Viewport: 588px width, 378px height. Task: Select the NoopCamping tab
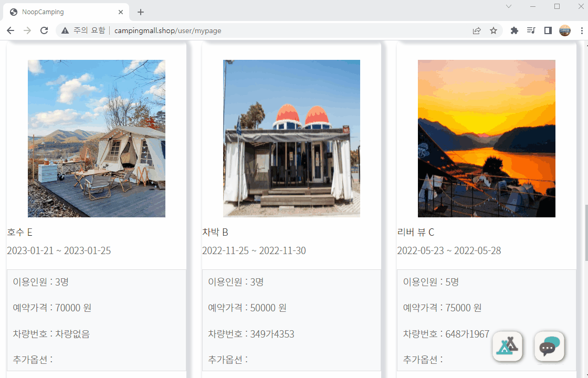pos(66,12)
